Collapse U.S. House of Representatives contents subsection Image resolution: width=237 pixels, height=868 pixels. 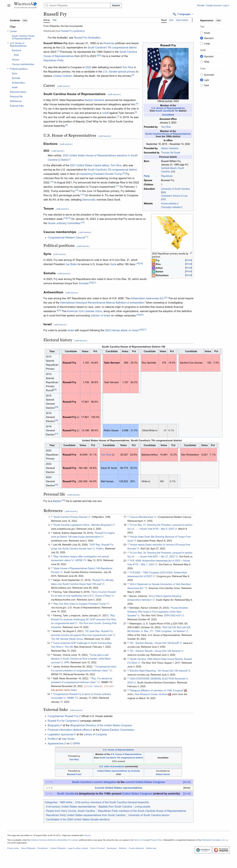(8, 43)
